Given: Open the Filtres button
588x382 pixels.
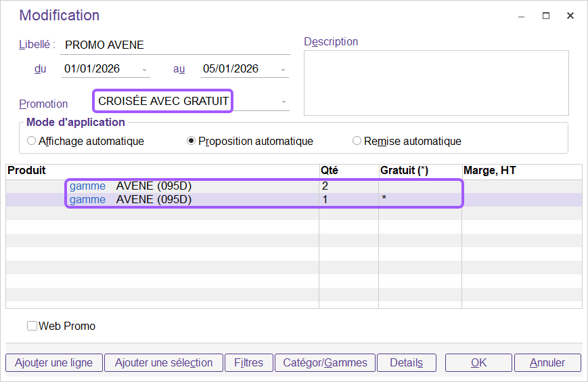Looking at the screenshot, I should (x=248, y=363).
